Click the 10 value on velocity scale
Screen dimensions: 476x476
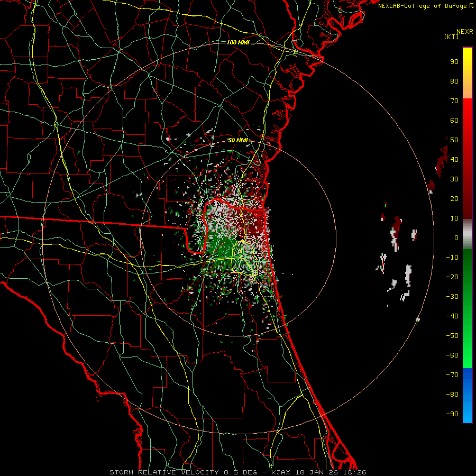(454, 218)
